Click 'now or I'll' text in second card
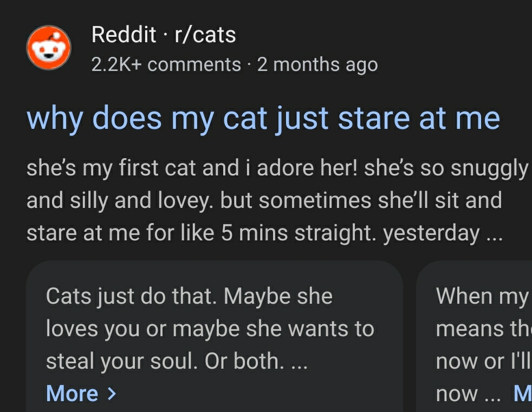 click(x=483, y=362)
